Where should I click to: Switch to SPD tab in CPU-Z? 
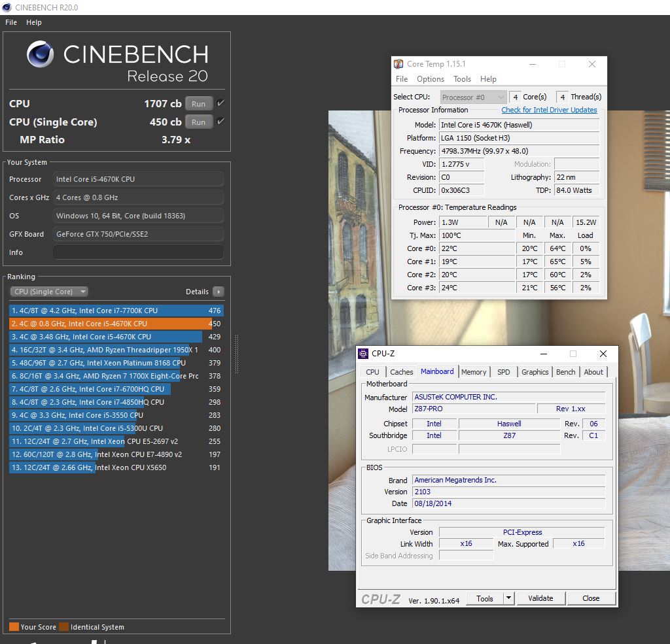tap(503, 372)
